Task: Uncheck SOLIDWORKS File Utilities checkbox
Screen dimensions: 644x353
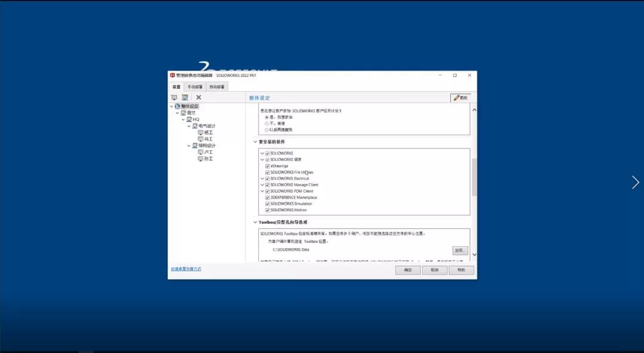Action: click(x=267, y=172)
